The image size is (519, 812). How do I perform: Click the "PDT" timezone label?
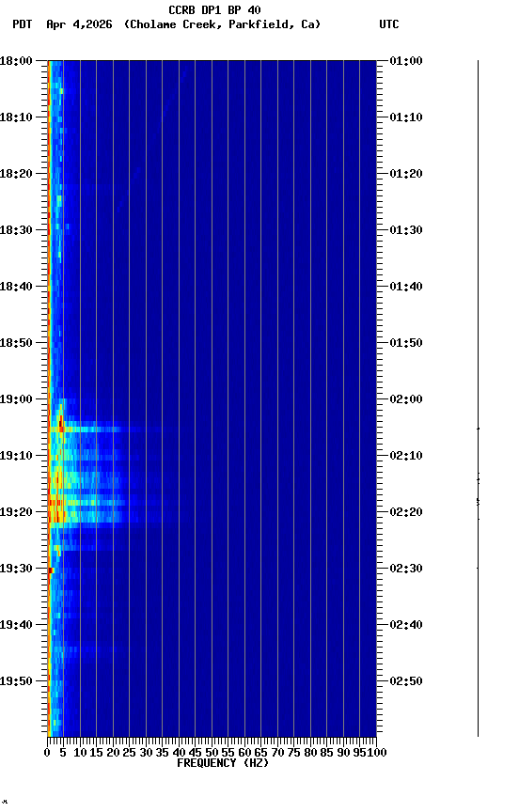click(23, 24)
